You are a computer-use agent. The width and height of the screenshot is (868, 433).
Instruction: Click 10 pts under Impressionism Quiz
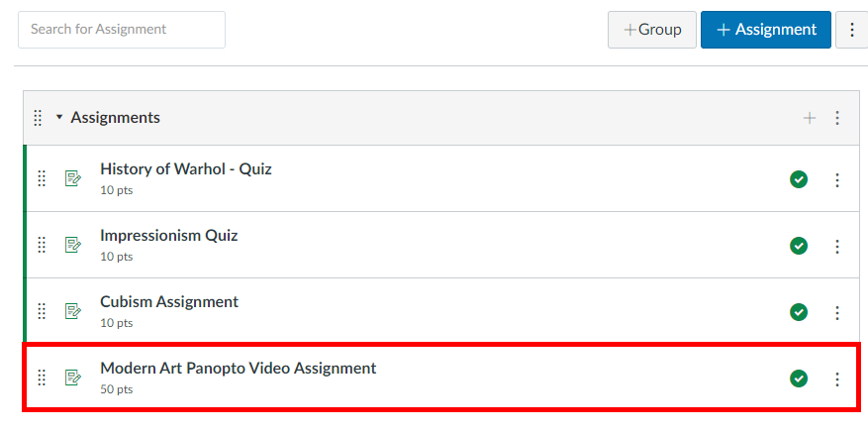click(116, 257)
